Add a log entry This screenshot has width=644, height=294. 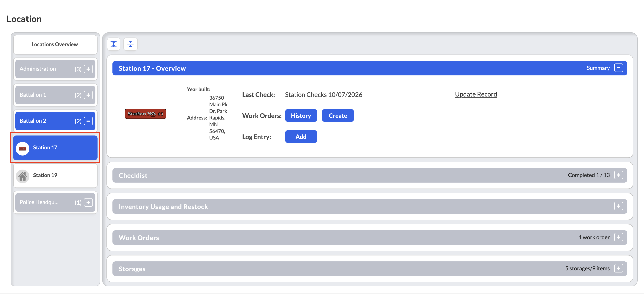301,137
